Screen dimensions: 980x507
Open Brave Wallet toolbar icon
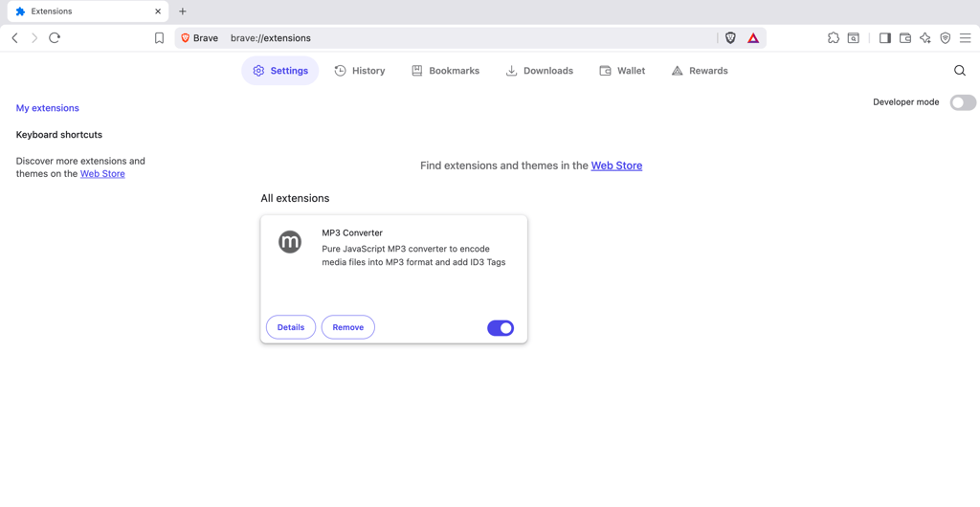(x=905, y=38)
